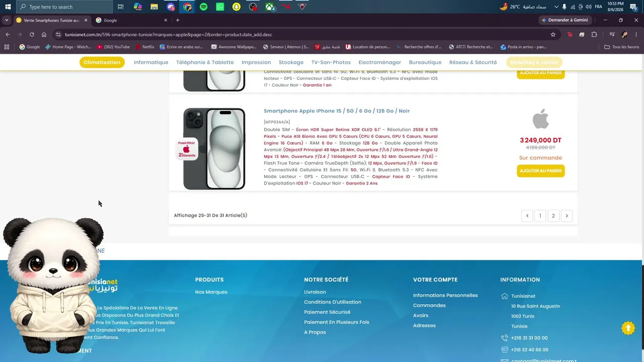Viewport: 644px width, 362px height.
Task: Open the TV-Son-Photos menu
Action: pyautogui.click(x=331, y=62)
